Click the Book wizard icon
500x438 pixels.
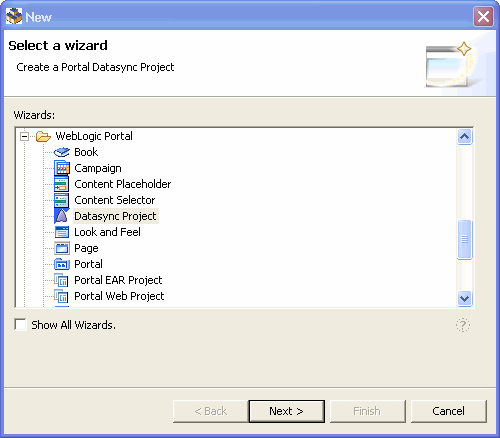62,152
